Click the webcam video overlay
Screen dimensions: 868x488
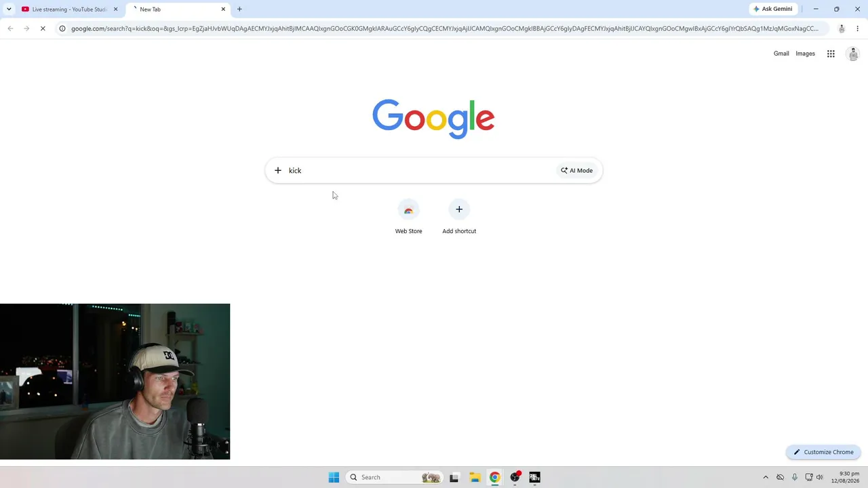click(115, 382)
